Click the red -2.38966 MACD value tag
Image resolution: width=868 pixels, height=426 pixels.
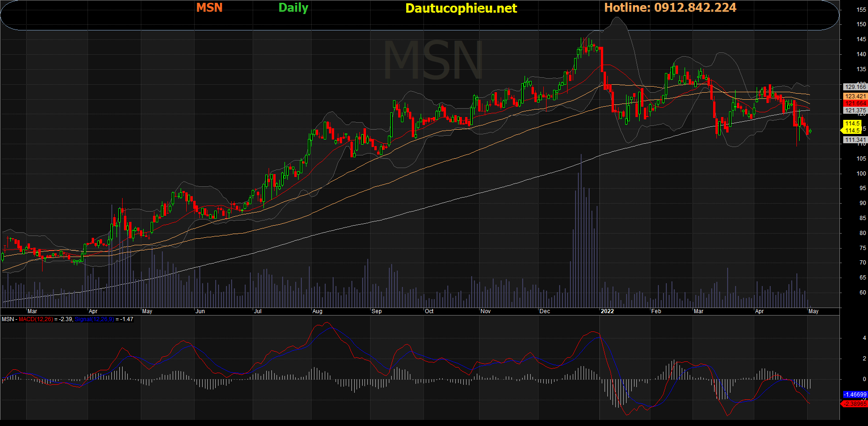click(x=855, y=404)
